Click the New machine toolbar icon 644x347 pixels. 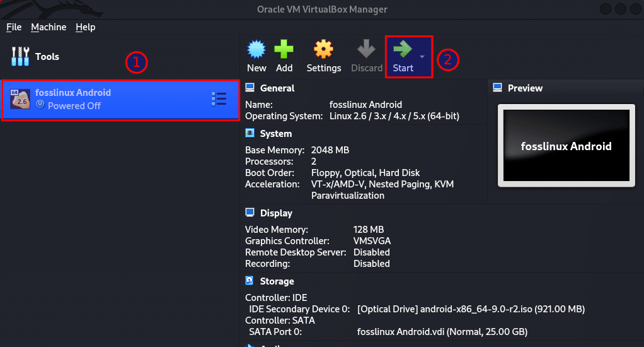[x=256, y=49]
